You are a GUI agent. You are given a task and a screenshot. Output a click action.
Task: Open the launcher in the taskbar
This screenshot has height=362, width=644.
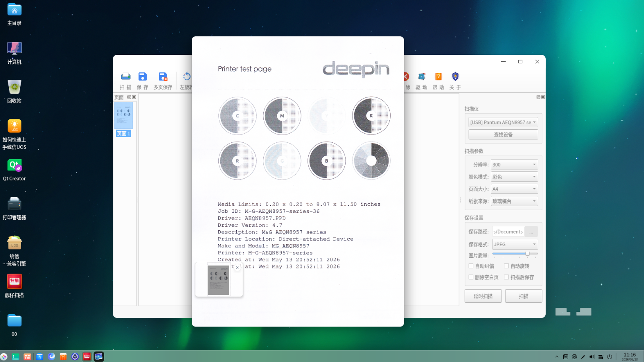tap(4, 357)
